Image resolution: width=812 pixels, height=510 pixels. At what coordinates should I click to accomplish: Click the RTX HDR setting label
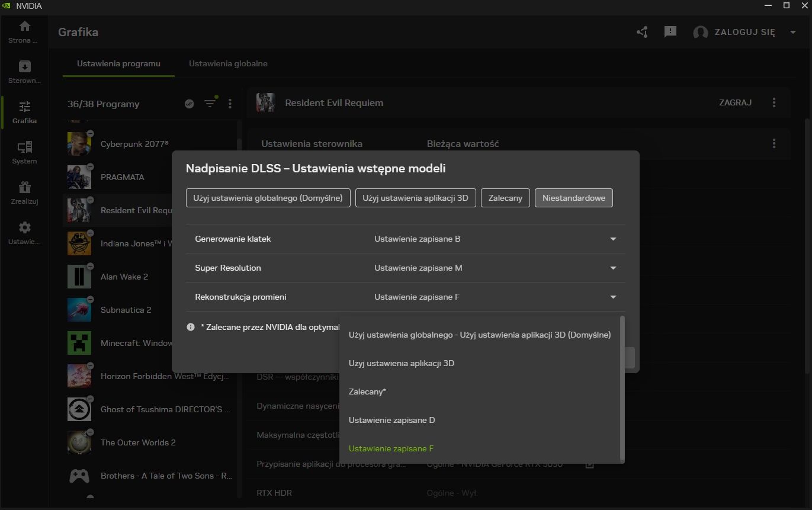point(274,493)
